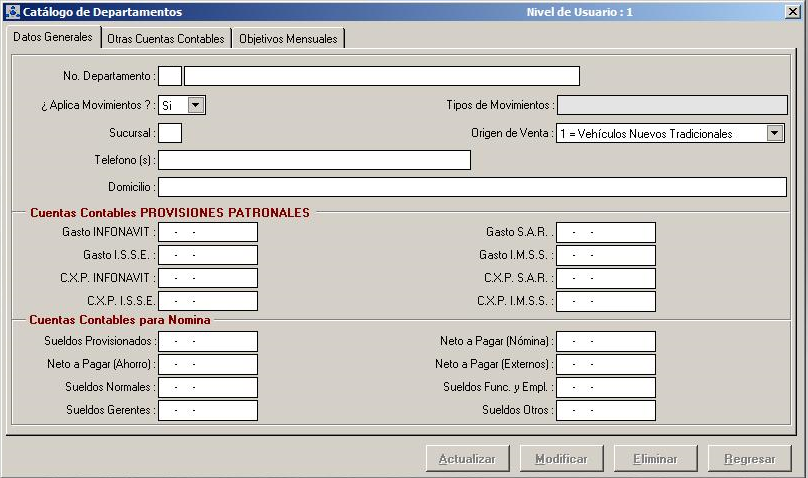Open the Aplica Movimientos dropdown

tap(196, 105)
